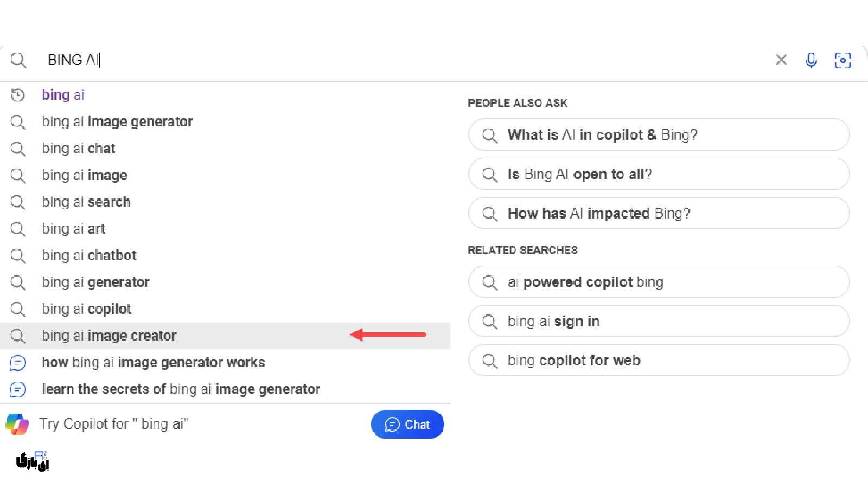This screenshot has height=488, width=868.
Task: Start voice search with microphone icon
Action: [811, 60]
